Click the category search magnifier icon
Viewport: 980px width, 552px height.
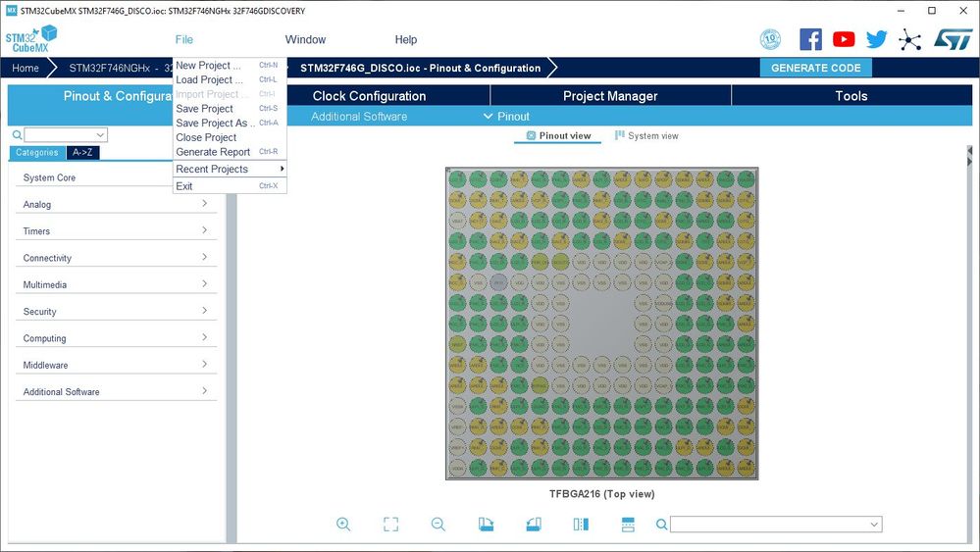17,135
